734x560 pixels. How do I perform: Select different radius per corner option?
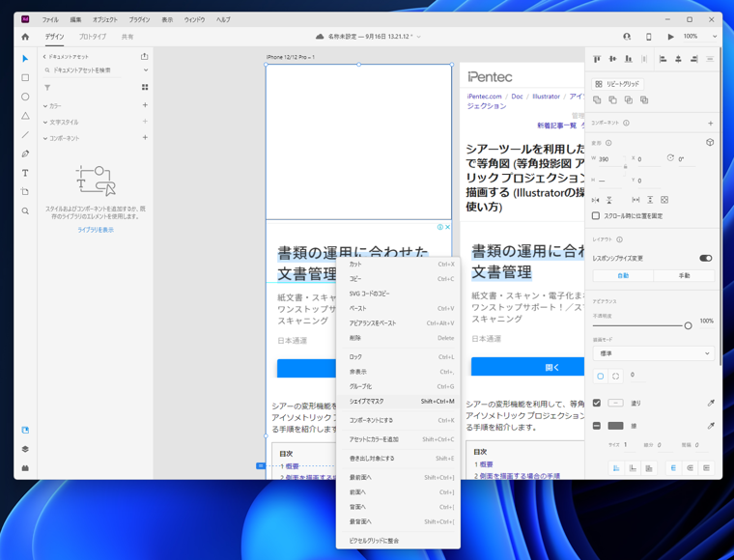[615, 376]
